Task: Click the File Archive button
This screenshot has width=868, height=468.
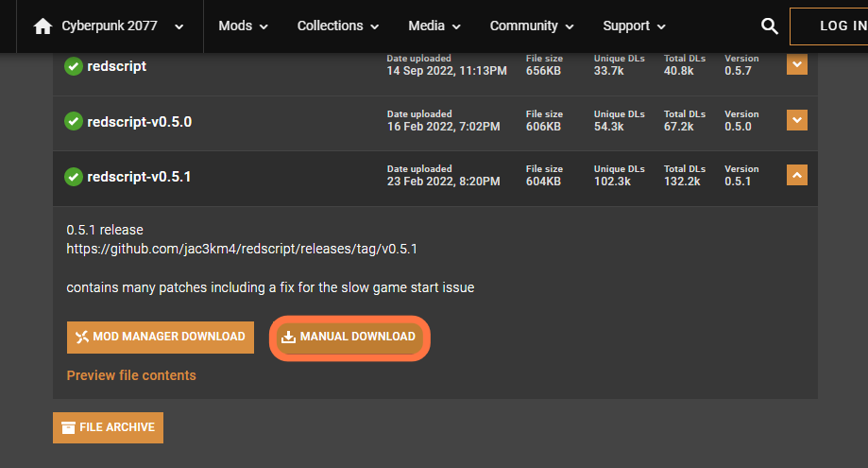Action: click(x=108, y=427)
